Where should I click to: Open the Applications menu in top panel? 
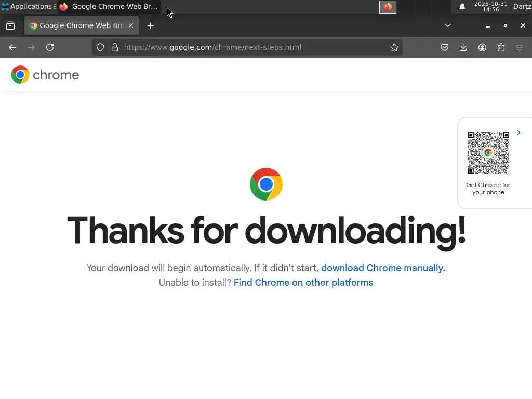point(28,6)
